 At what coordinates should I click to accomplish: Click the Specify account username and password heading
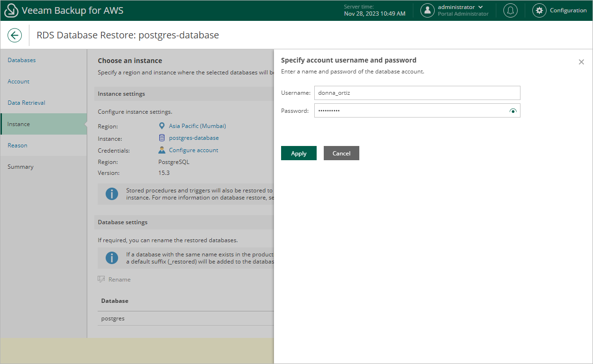(x=348, y=60)
